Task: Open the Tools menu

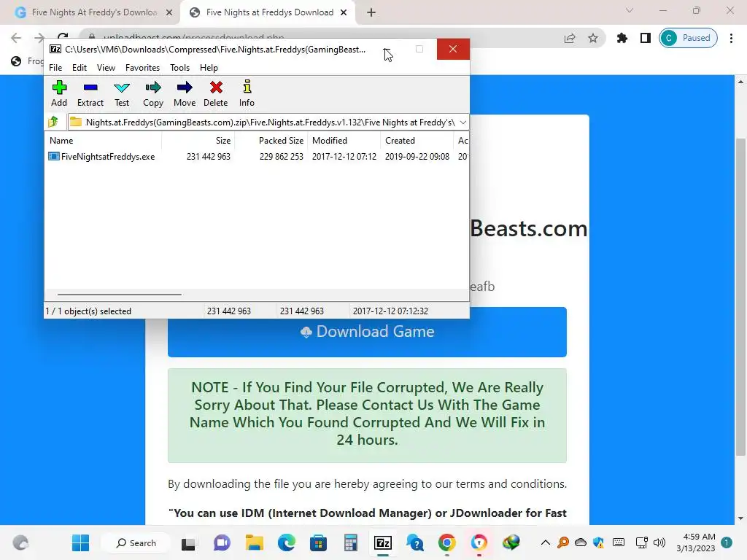Action: pyautogui.click(x=179, y=68)
